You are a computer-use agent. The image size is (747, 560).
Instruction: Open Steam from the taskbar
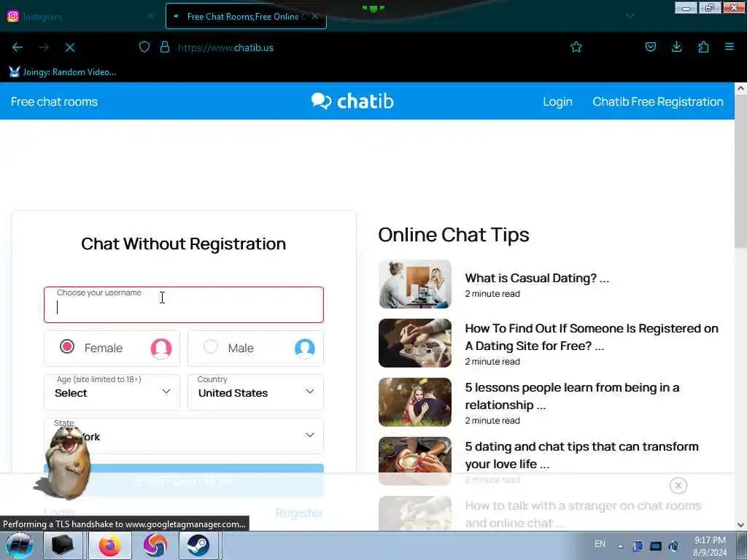click(198, 545)
